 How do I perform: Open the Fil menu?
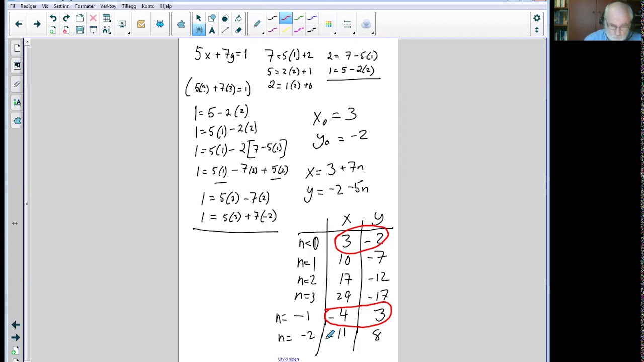[x=12, y=6]
